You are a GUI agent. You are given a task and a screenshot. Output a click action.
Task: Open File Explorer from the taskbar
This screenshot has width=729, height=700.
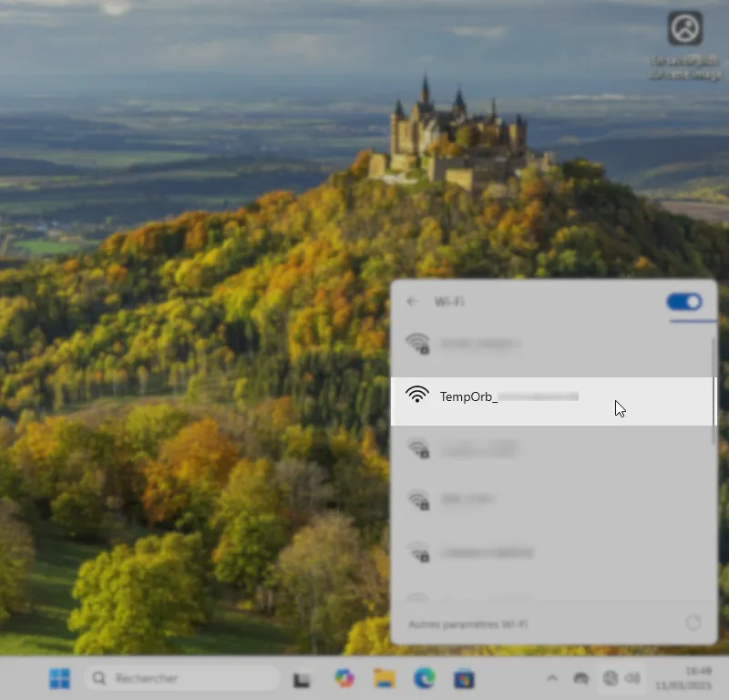coord(384,678)
